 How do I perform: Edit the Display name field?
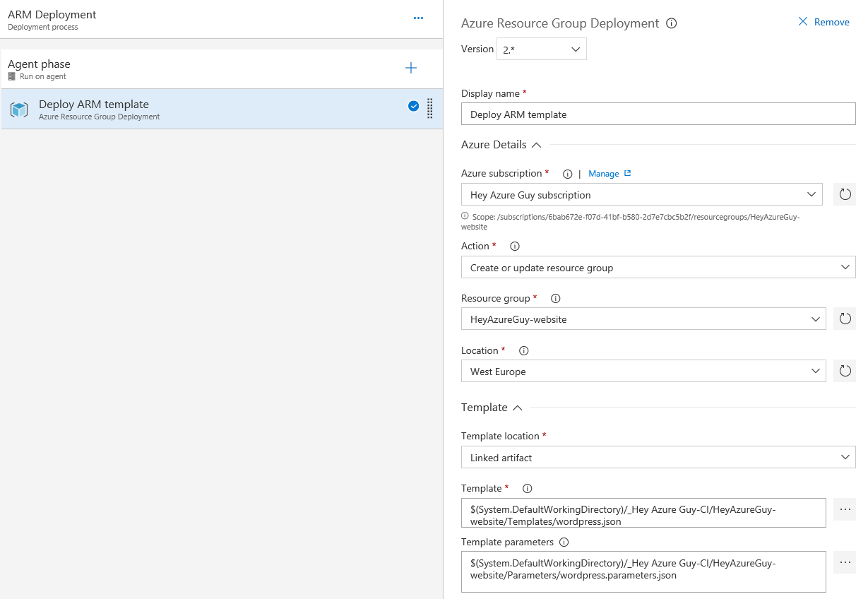pyautogui.click(x=658, y=114)
